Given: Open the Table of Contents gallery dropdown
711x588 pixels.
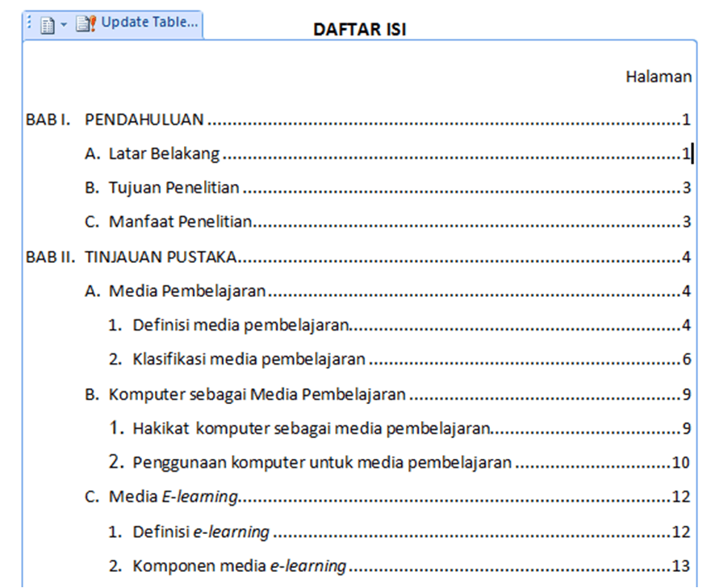Looking at the screenshot, I should point(52,24).
